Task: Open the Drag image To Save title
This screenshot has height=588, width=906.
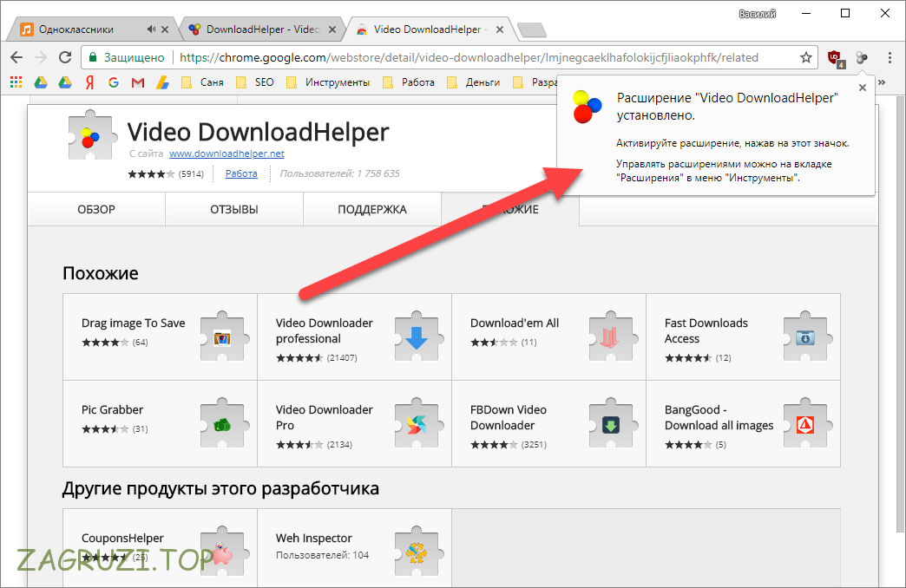Action: [x=133, y=323]
